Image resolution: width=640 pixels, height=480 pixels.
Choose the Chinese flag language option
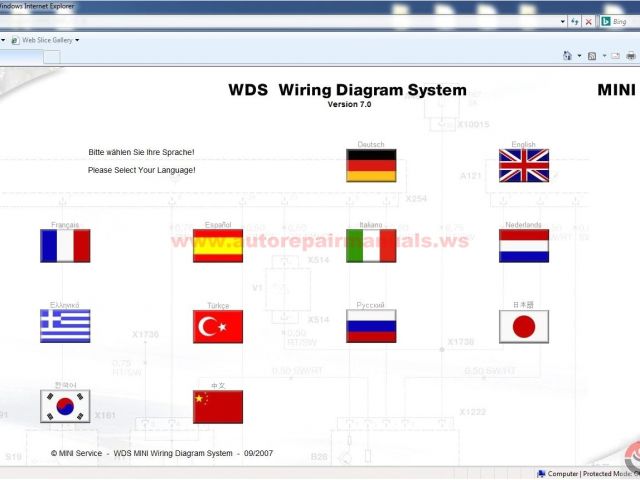click(218, 406)
